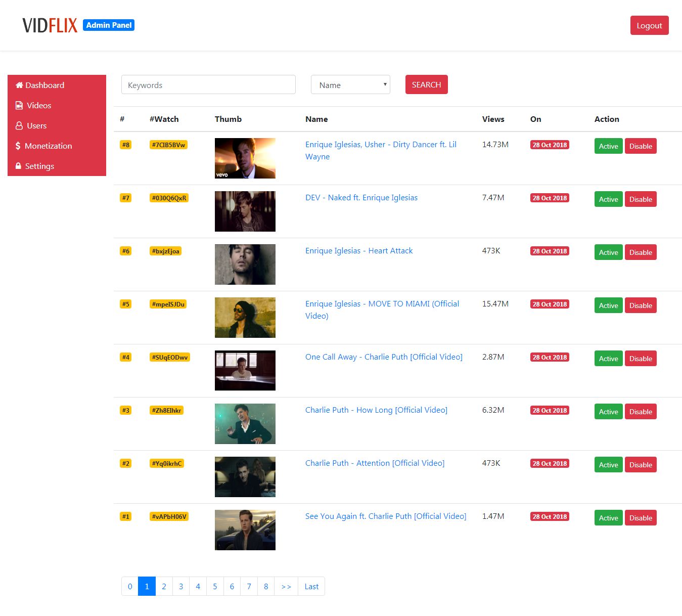Viewport: 682px width, 616px height.
Task: Go to next pages with >> button
Action: [286, 587]
